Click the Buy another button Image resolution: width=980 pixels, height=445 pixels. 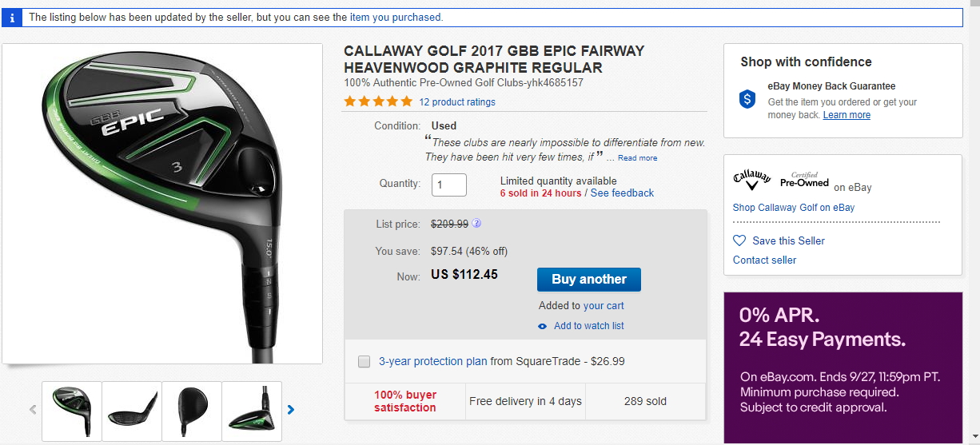[589, 280]
